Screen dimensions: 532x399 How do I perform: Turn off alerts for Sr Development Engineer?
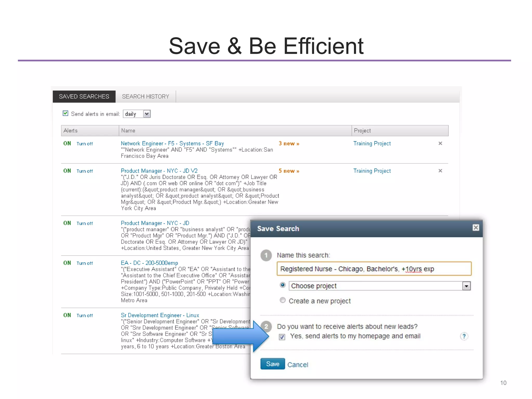[x=84, y=315]
